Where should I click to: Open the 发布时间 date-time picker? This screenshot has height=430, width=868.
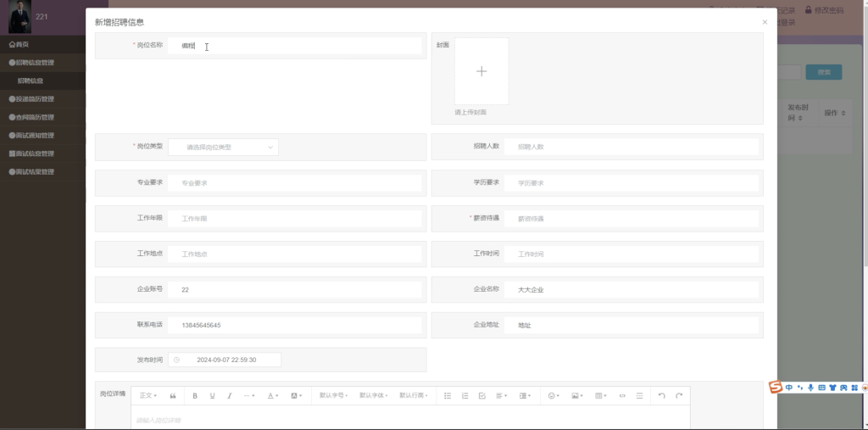pyautogui.click(x=225, y=360)
